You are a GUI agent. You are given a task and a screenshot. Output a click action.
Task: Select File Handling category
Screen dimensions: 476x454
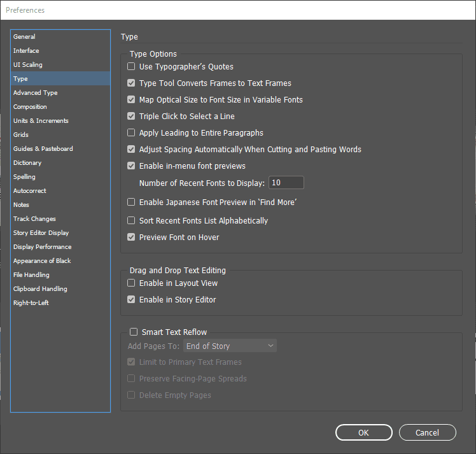click(x=60, y=275)
